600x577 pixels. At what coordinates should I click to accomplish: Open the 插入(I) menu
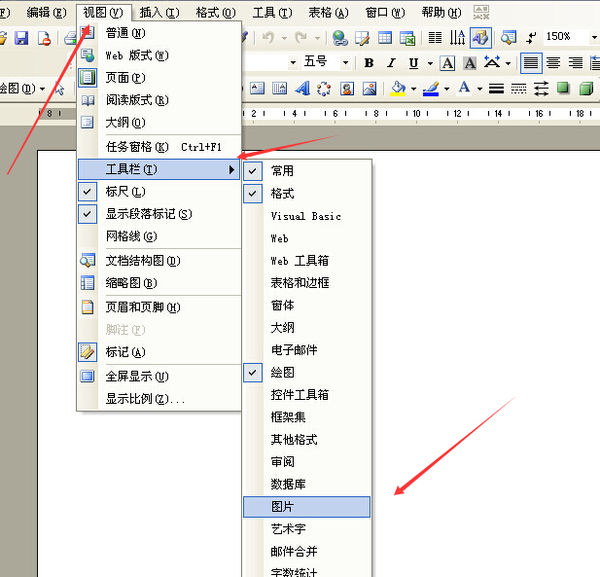159,13
